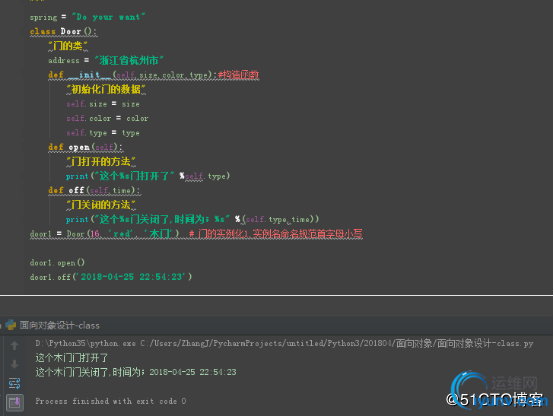The image size is (554, 417).
Task: Click the def __init__ constructor line
Action: pos(154,75)
